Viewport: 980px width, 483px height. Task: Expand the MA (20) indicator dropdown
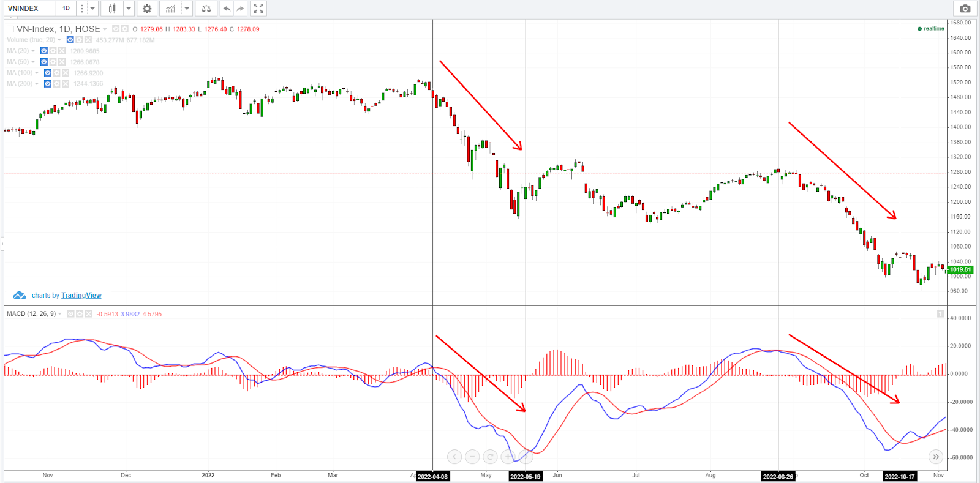33,51
